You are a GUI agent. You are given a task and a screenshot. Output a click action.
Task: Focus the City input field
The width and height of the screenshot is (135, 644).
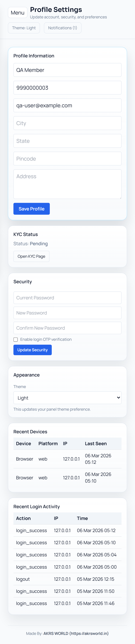[67, 123]
